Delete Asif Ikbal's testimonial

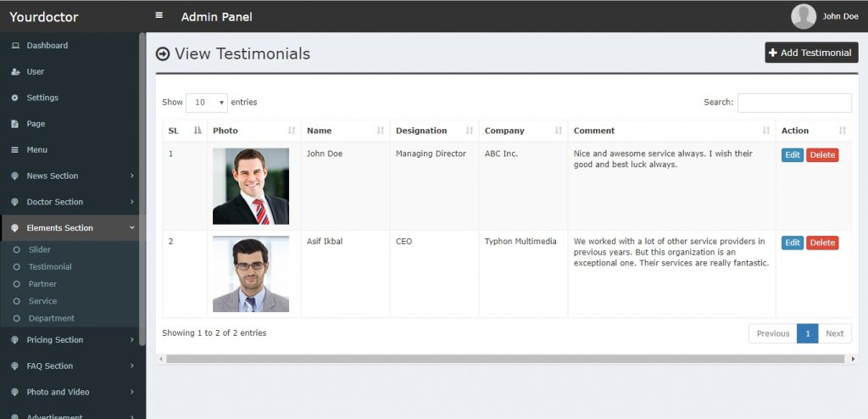822,243
